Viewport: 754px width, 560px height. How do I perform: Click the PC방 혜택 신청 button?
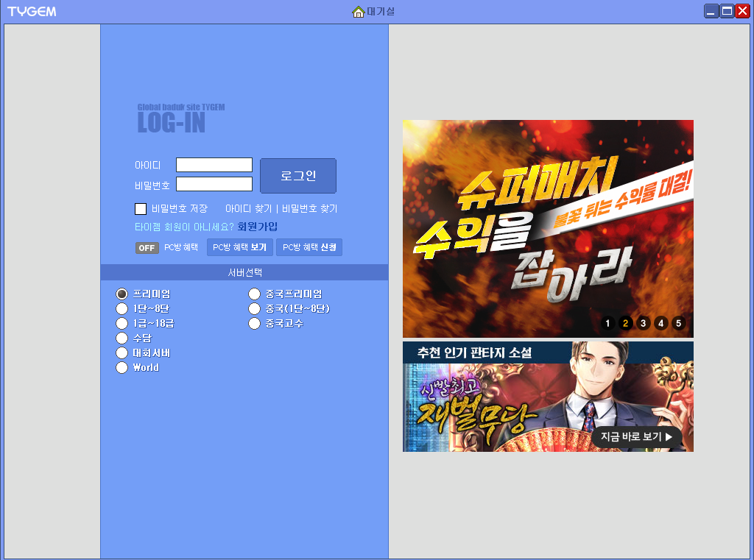coord(309,247)
